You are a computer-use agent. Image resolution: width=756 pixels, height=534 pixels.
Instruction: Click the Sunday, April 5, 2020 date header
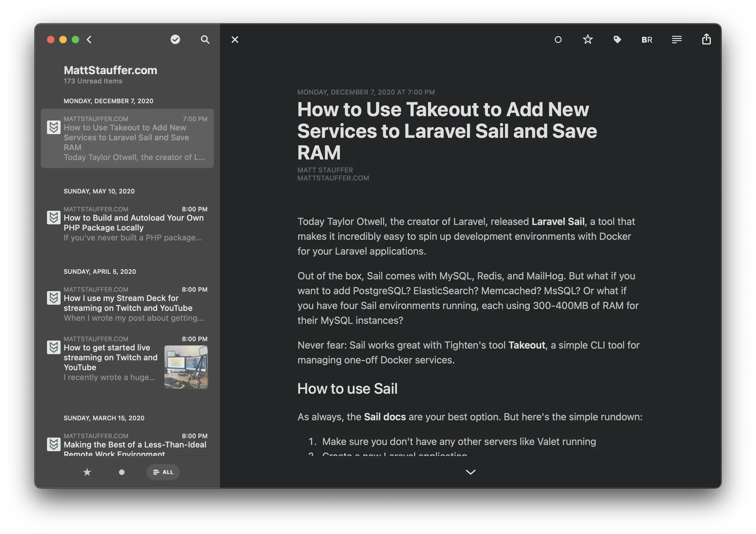pyautogui.click(x=100, y=272)
